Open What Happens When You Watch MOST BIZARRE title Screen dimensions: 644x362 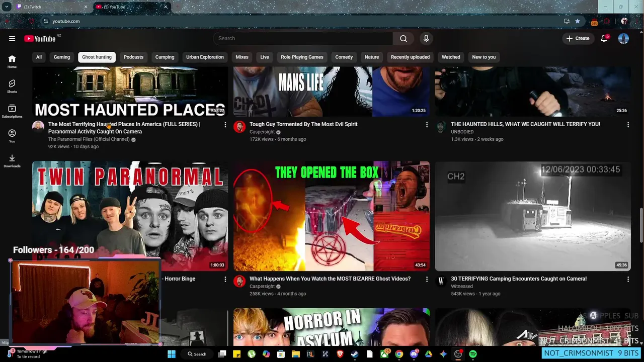pyautogui.click(x=330, y=279)
